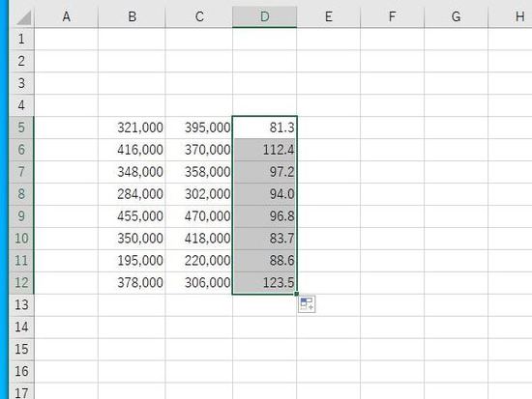Select column A header
Screen dimensions: 532x399
coord(67,16)
